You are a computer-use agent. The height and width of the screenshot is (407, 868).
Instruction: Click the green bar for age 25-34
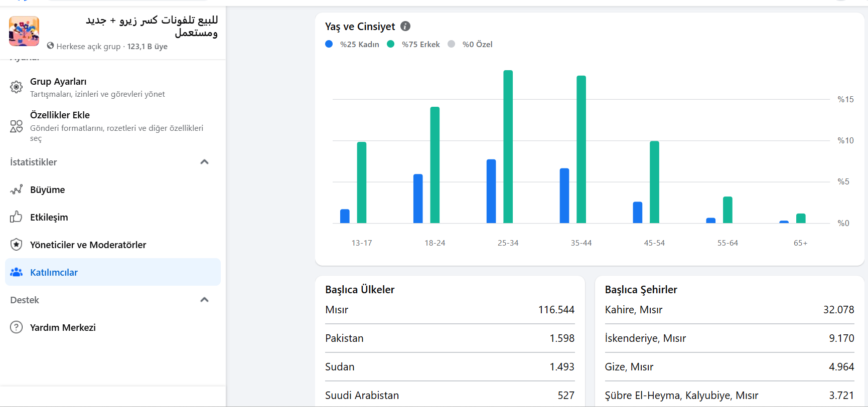click(508, 146)
